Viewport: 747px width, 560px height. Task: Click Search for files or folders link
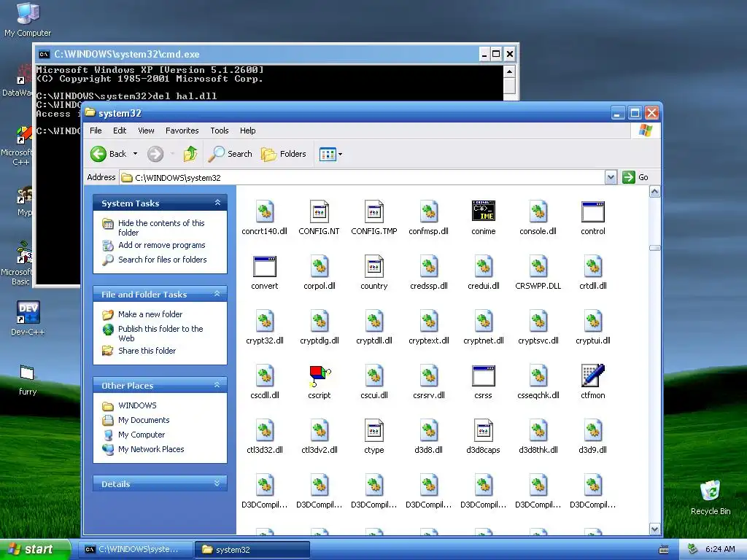pos(163,260)
